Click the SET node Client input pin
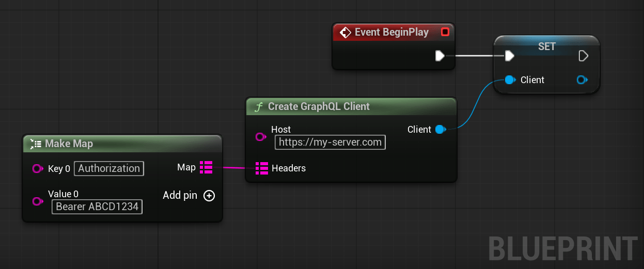Viewport: 644px width, 269px height. (x=510, y=80)
